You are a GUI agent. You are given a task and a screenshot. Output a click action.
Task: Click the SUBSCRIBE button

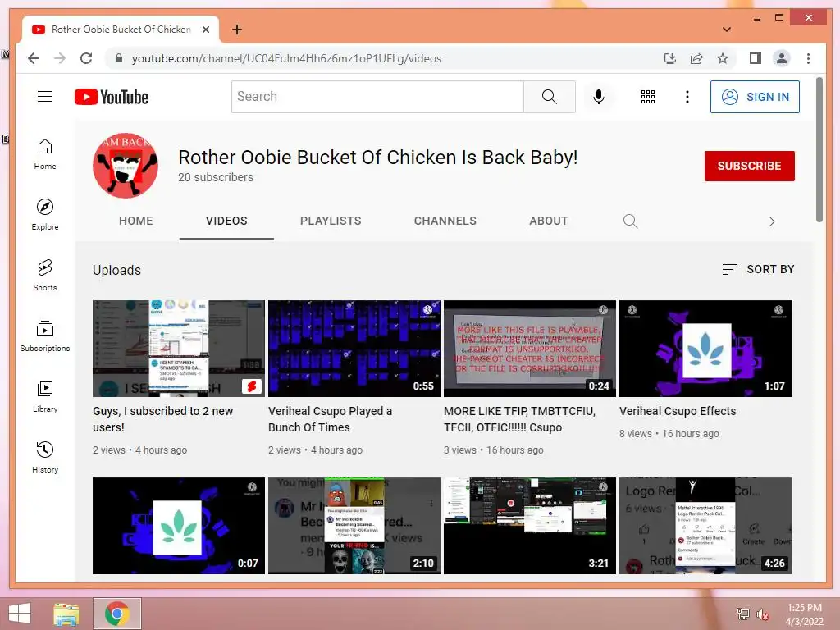pos(750,166)
